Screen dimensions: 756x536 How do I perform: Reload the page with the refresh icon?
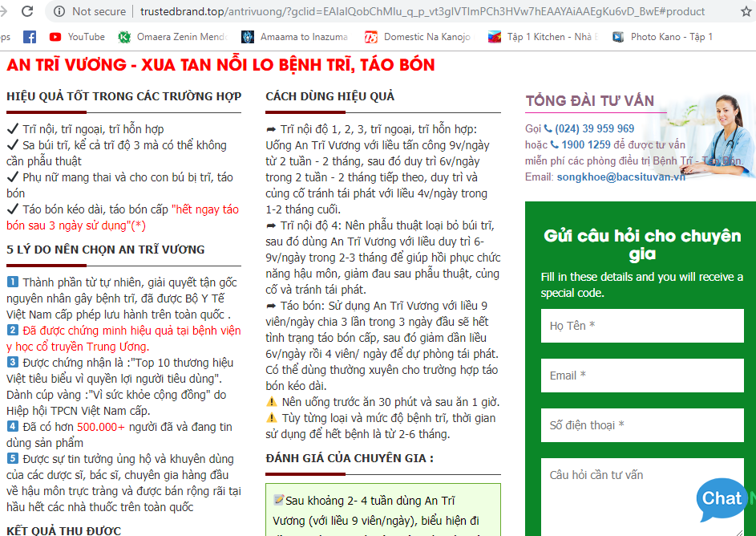coord(27,11)
